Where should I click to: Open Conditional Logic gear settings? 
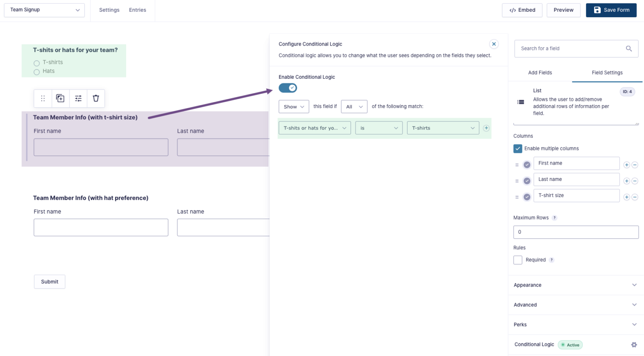pos(634,345)
